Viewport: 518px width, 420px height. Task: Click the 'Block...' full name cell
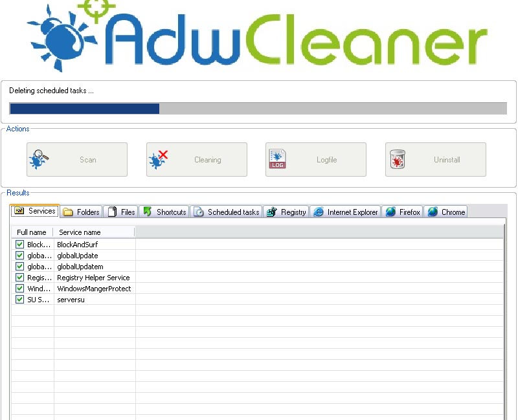click(x=39, y=245)
